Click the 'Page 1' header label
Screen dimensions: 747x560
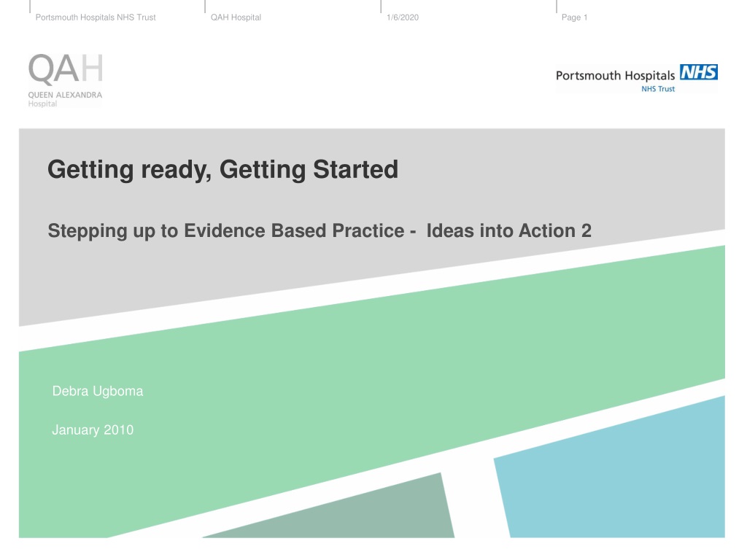[574, 17]
